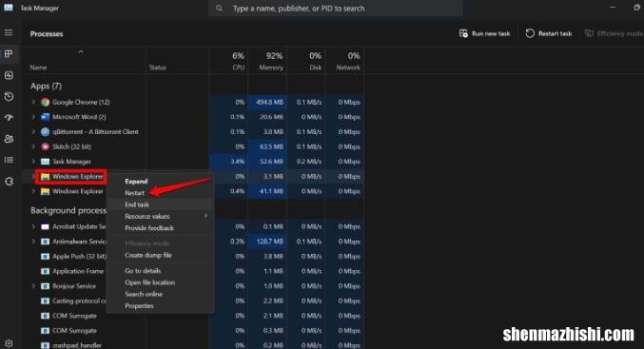
Task: Sort by the Network column header
Action: point(348,68)
